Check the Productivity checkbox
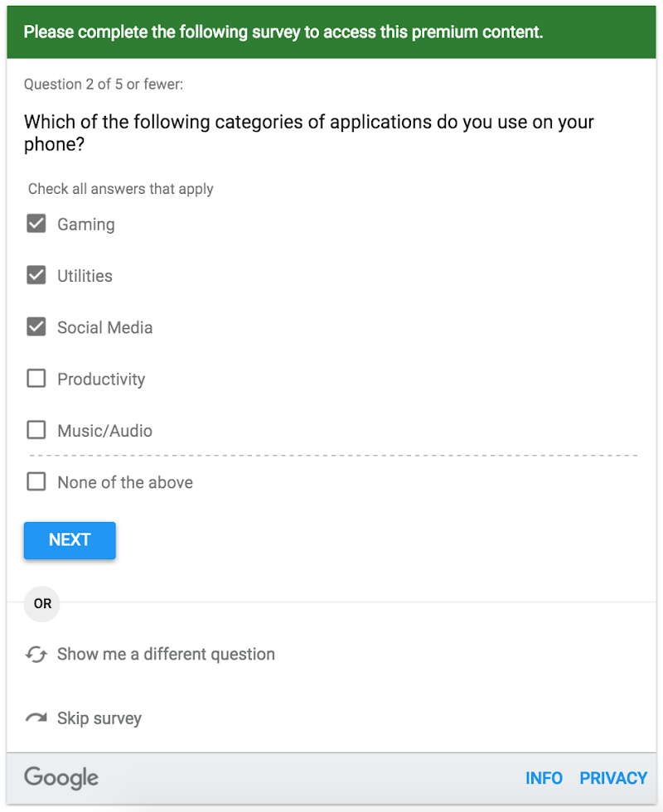The width and height of the screenshot is (663, 812). point(36,379)
